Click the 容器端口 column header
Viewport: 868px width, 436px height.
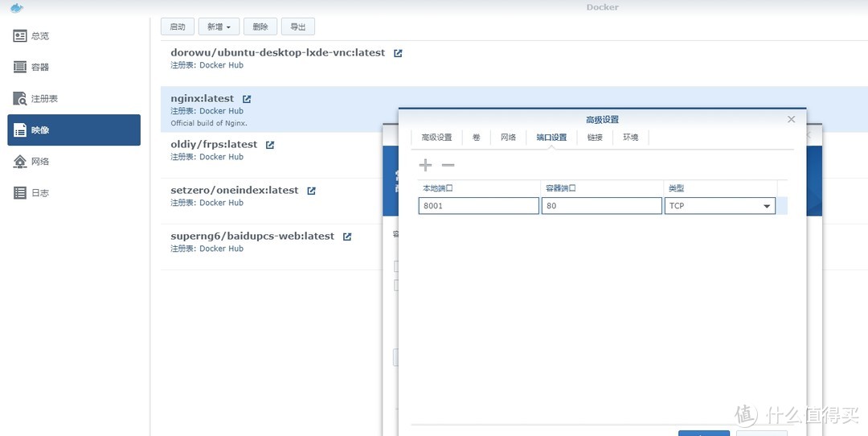click(x=602, y=188)
